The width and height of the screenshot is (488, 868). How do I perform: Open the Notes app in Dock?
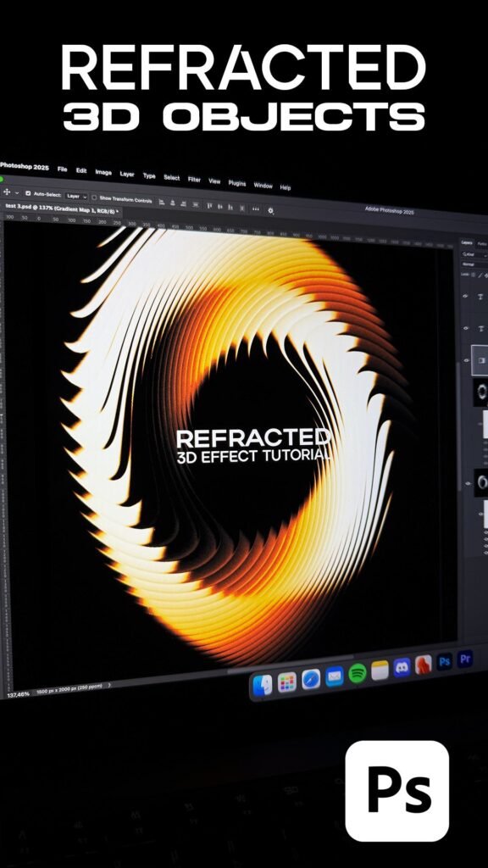click(x=380, y=671)
